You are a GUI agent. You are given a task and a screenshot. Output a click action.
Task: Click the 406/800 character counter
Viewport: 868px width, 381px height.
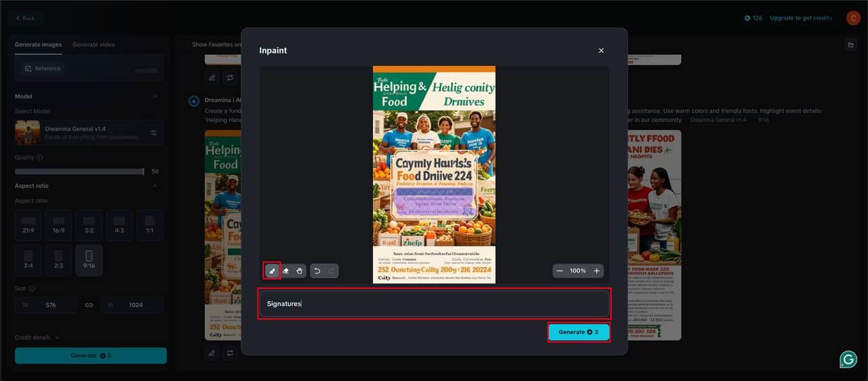click(x=146, y=71)
